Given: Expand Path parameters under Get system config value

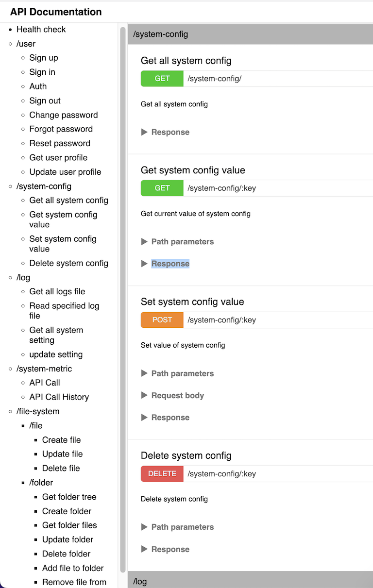Looking at the screenshot, I should [177, 242].
